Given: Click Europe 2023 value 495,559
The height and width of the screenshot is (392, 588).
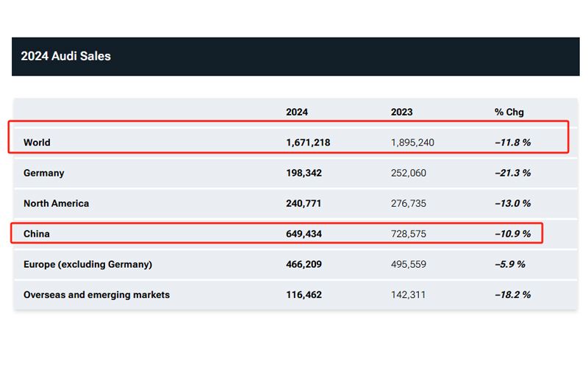Looking at the screenshot, I should pos(409,264).
